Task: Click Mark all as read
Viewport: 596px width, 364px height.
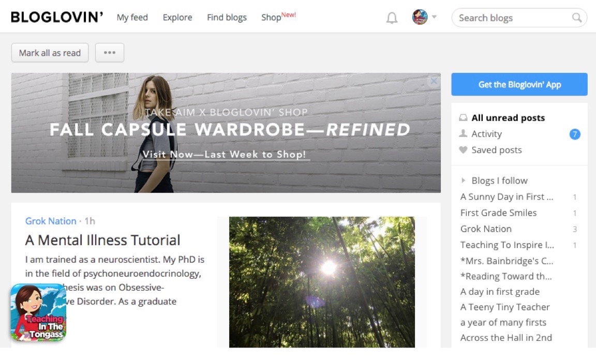Action: click(50, 53)
